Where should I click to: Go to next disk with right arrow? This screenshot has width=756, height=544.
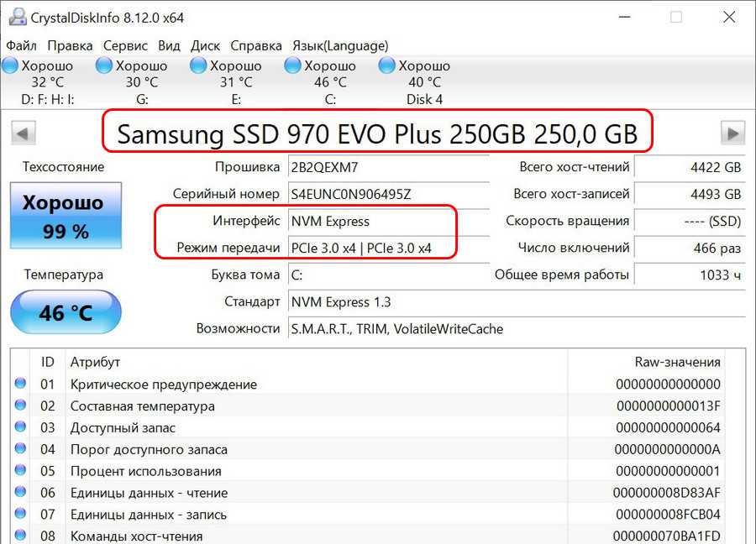pos(732,133)
